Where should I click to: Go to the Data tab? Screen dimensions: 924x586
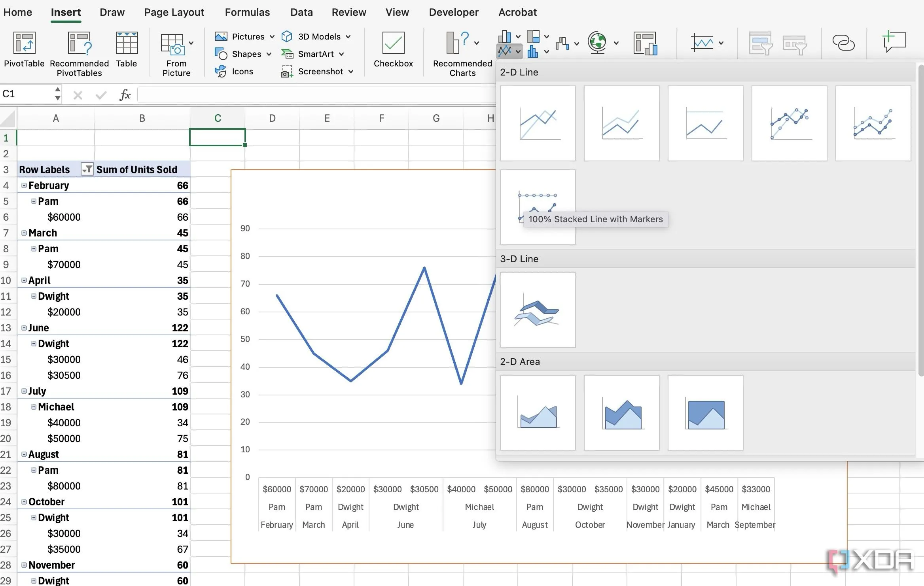pyautogui.click(x=301, y=12)
